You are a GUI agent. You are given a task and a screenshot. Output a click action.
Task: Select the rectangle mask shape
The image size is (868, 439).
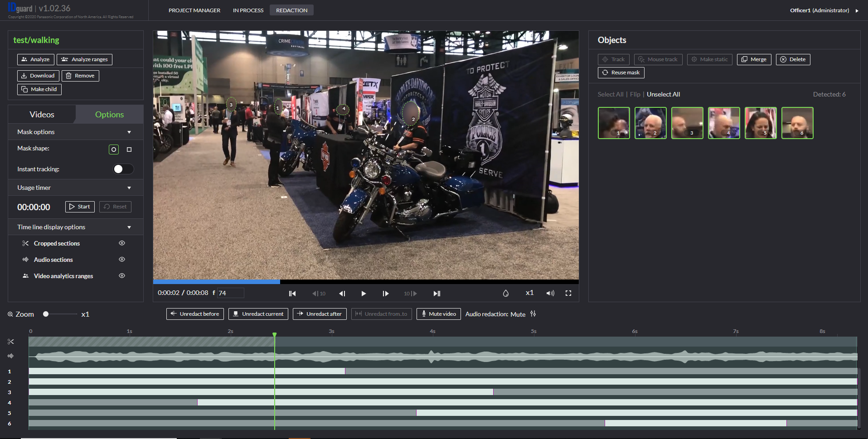tap(129, 149)
